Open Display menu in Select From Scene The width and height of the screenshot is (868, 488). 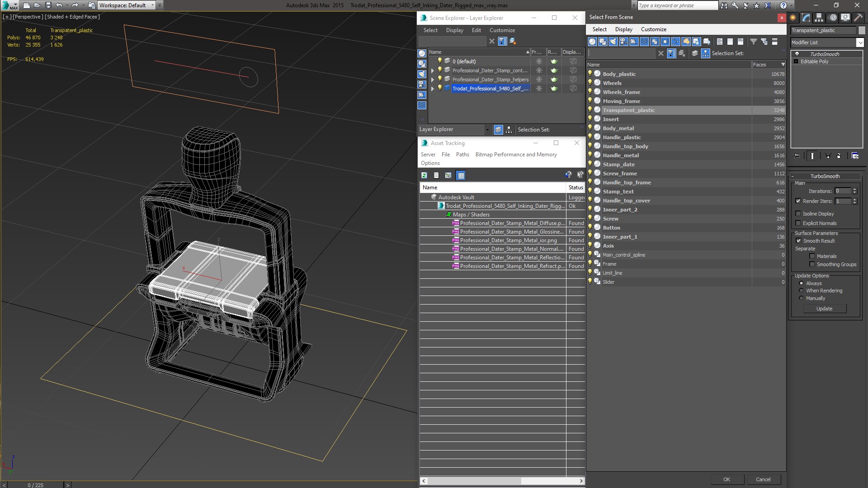tap(623, 29)
